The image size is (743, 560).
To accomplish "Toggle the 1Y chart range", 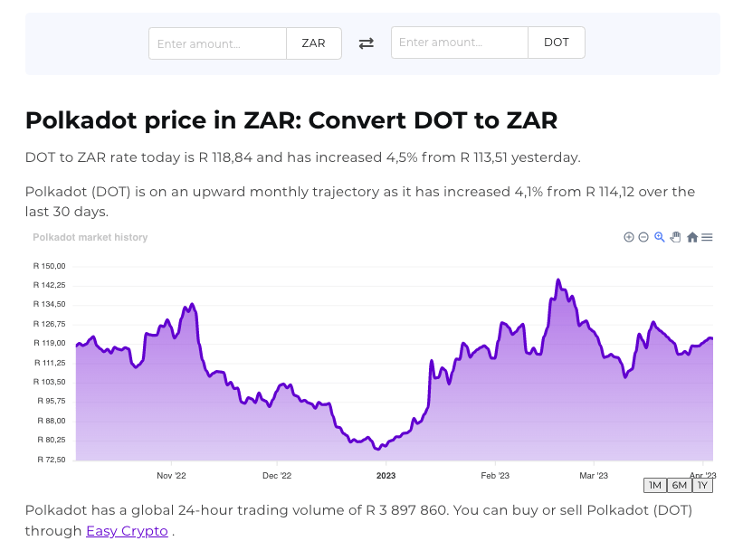I will 702,485.
